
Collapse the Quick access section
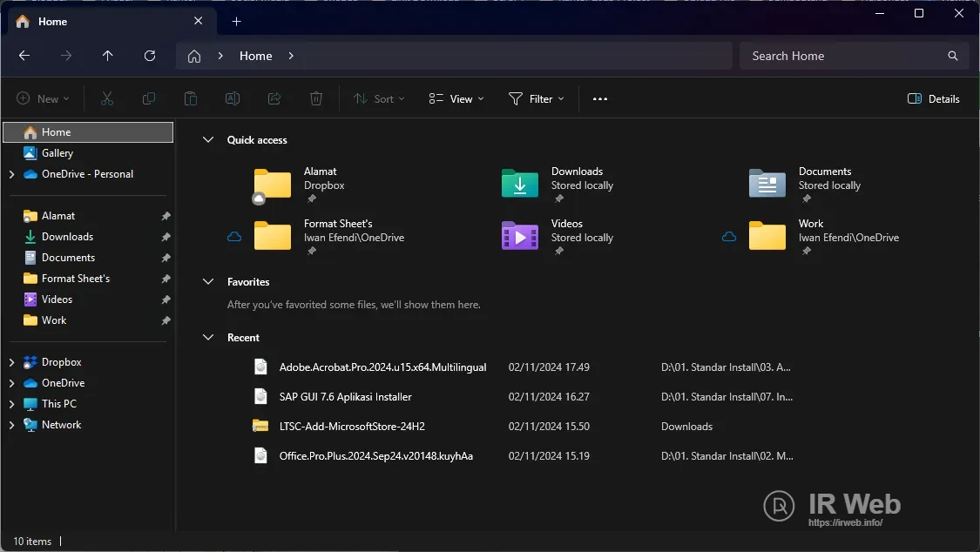tap(208, 140)
